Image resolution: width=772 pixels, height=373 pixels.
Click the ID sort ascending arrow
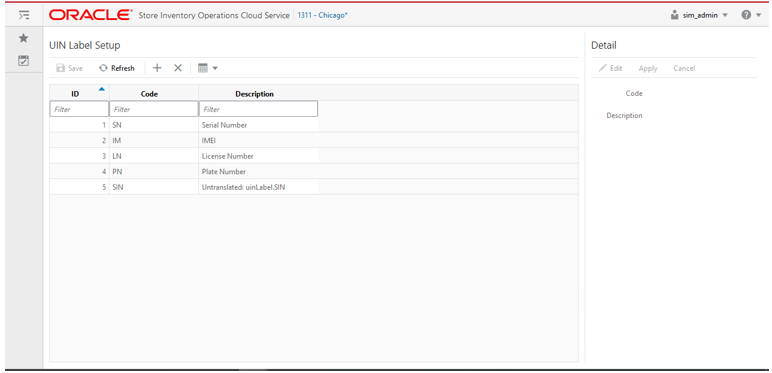click(101, 89)
